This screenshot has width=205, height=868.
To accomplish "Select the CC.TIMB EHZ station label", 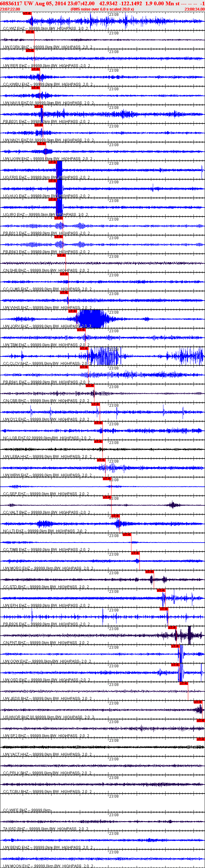I will [x=47, y=550].
